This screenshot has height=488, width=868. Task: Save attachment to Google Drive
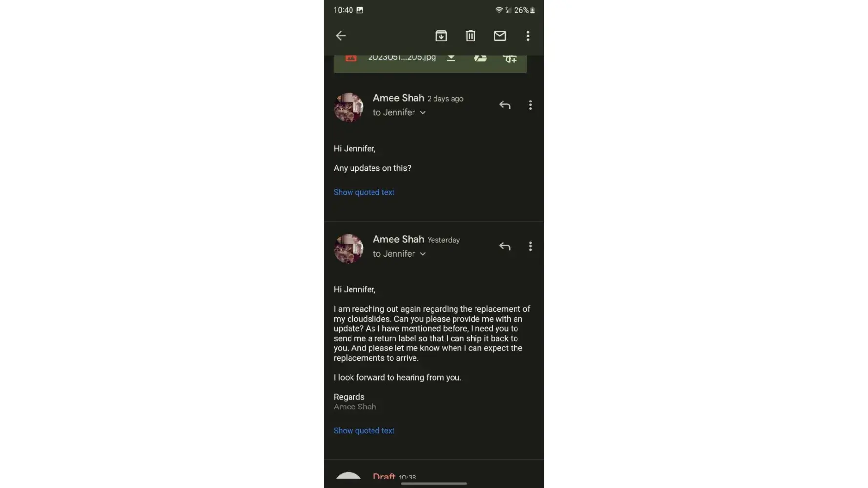(480, 58)
